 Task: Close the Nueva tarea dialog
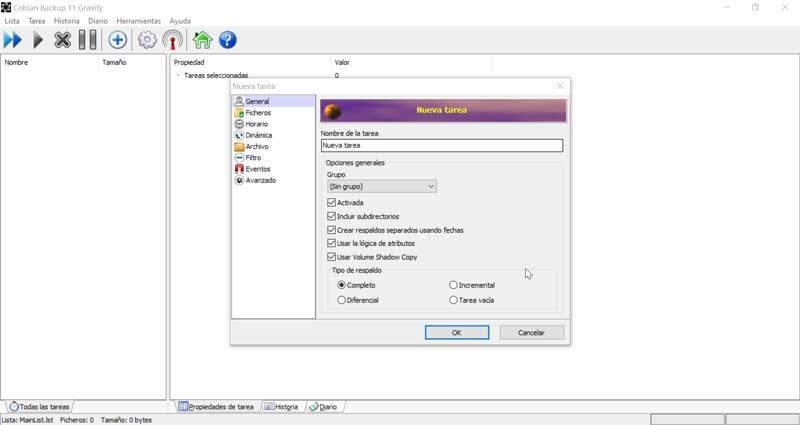[560, 86]
